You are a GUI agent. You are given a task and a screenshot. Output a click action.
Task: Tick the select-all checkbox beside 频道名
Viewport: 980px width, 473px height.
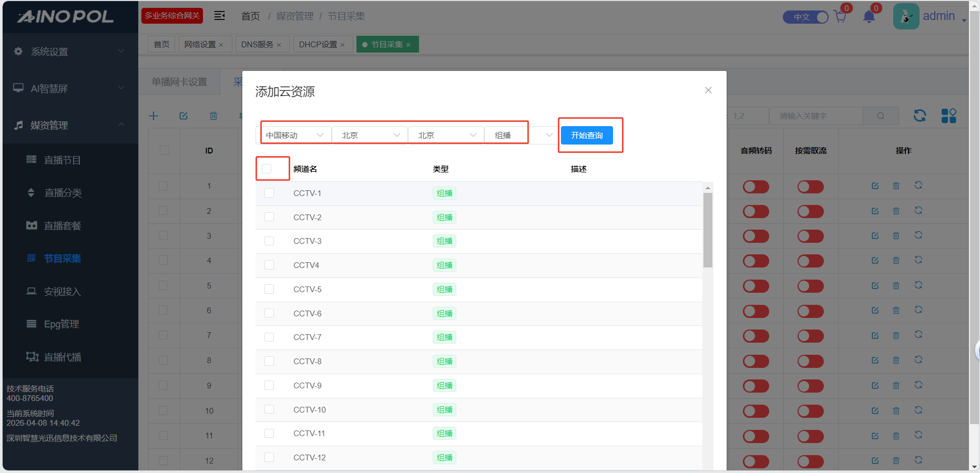(267, 169)
